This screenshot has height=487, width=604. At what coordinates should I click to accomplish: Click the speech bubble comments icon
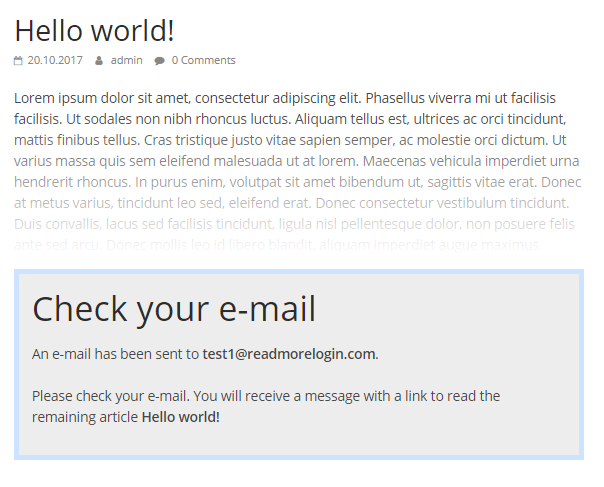point(159,61)
